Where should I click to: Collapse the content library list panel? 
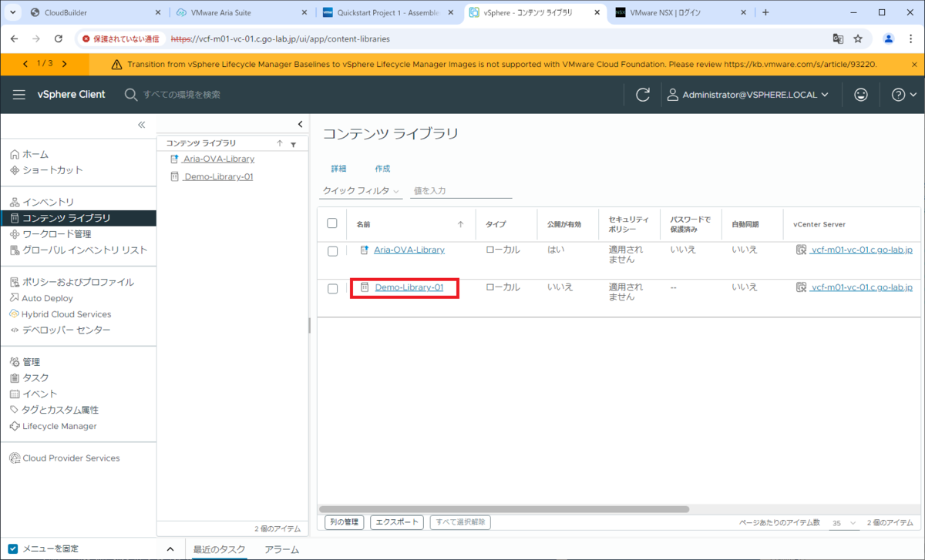300,125
